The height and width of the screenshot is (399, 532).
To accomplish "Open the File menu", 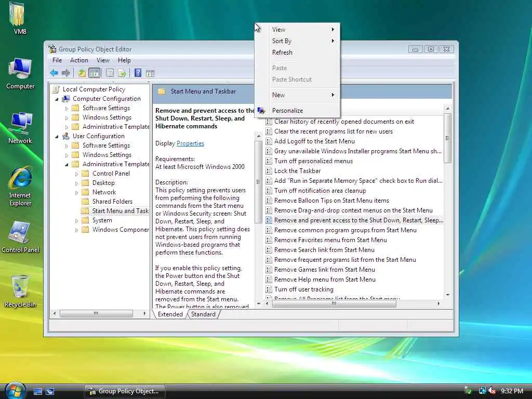I will pyautogui.click(x=57, y=60).
